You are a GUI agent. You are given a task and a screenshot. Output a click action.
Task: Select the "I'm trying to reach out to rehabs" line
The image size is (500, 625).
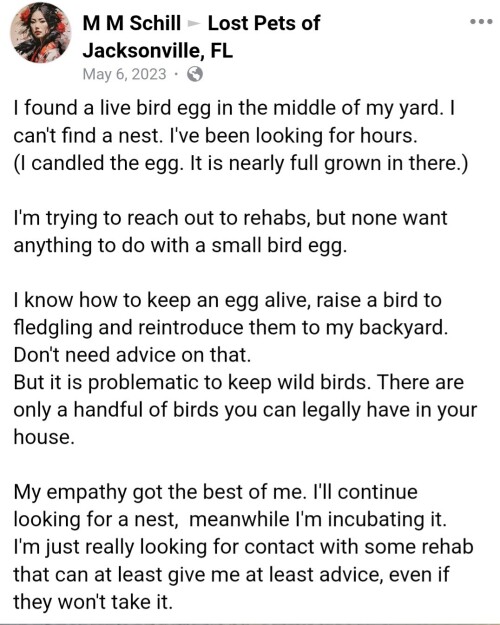pos(230,218)
